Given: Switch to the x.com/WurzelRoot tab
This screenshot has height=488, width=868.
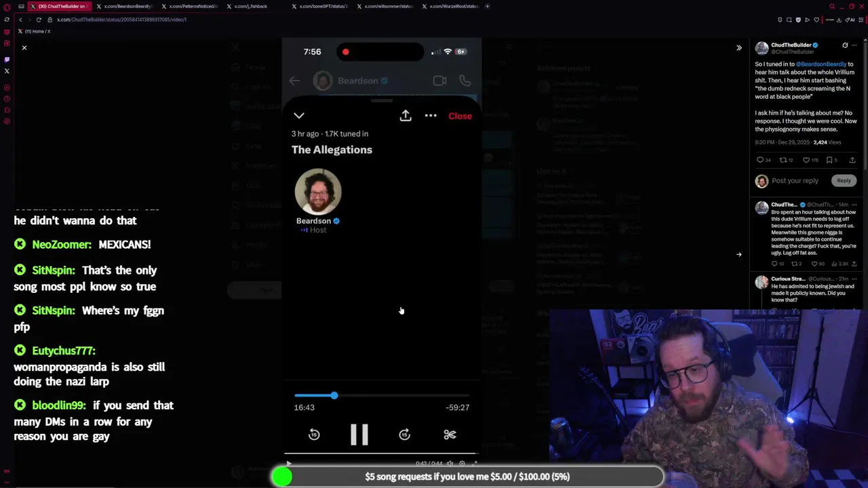Looking at the screenshot, I should (x=450, y=6).
